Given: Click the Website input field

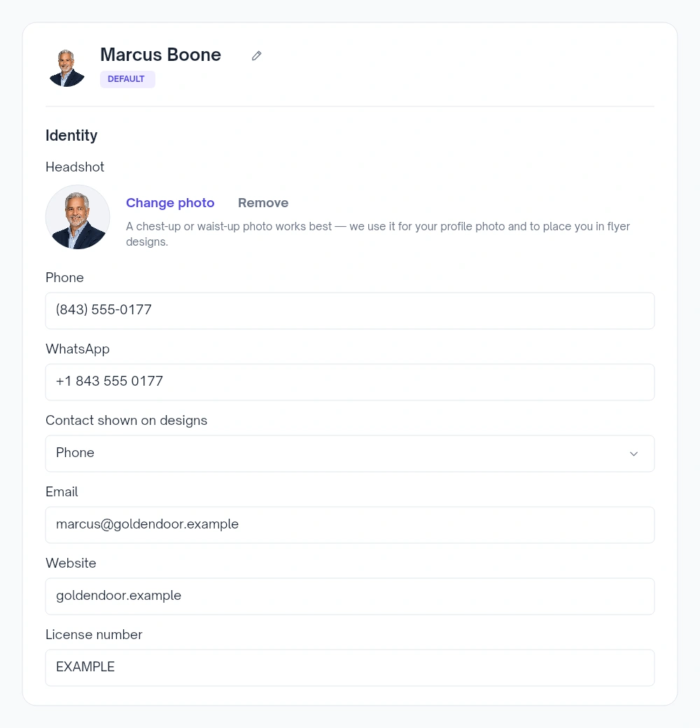Looking at the screenshot, I should pos(350,596).
